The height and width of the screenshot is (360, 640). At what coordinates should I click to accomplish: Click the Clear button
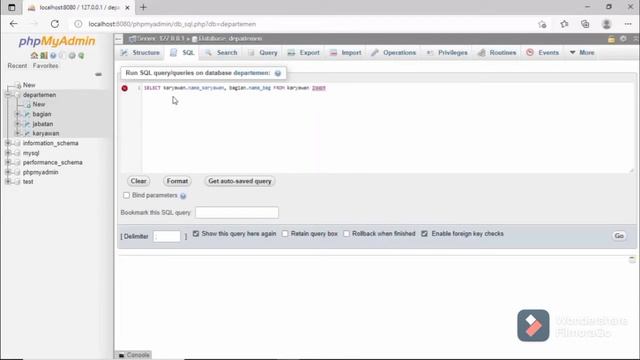[x=138, y=181]
